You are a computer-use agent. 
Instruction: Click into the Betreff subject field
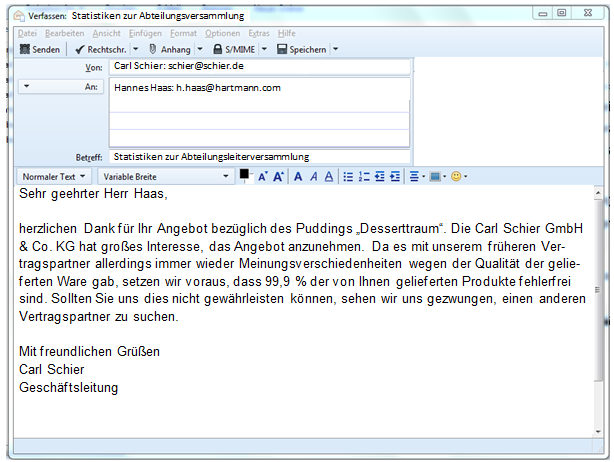260,156
